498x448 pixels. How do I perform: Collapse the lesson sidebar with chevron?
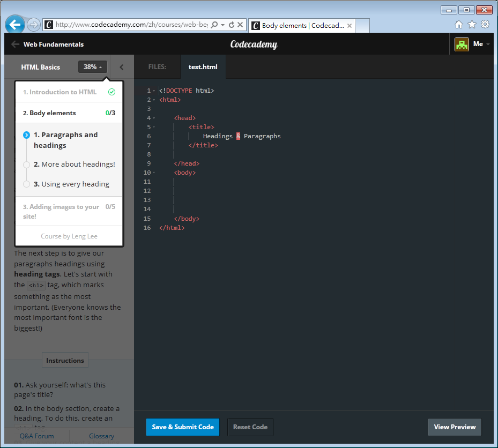click(x=121, y=67)
